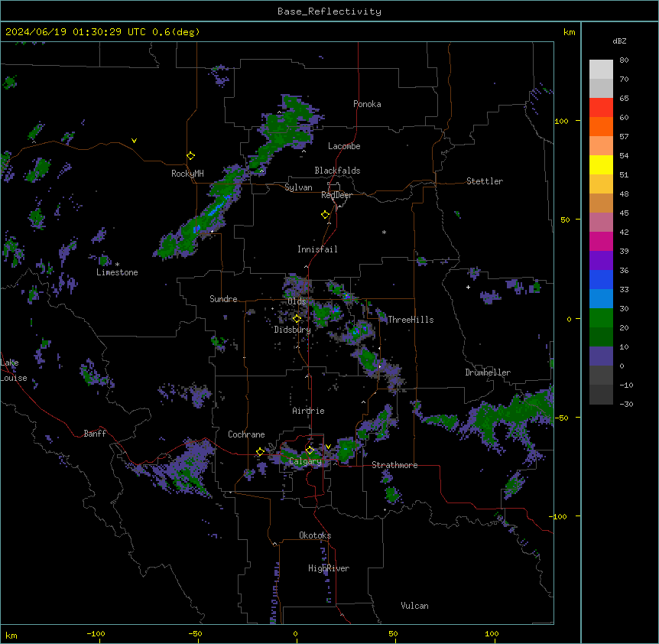Screen dimensions: 659x644
Task: Click the yellow diamond marker near RockyMH
Action: coord(191,155)
